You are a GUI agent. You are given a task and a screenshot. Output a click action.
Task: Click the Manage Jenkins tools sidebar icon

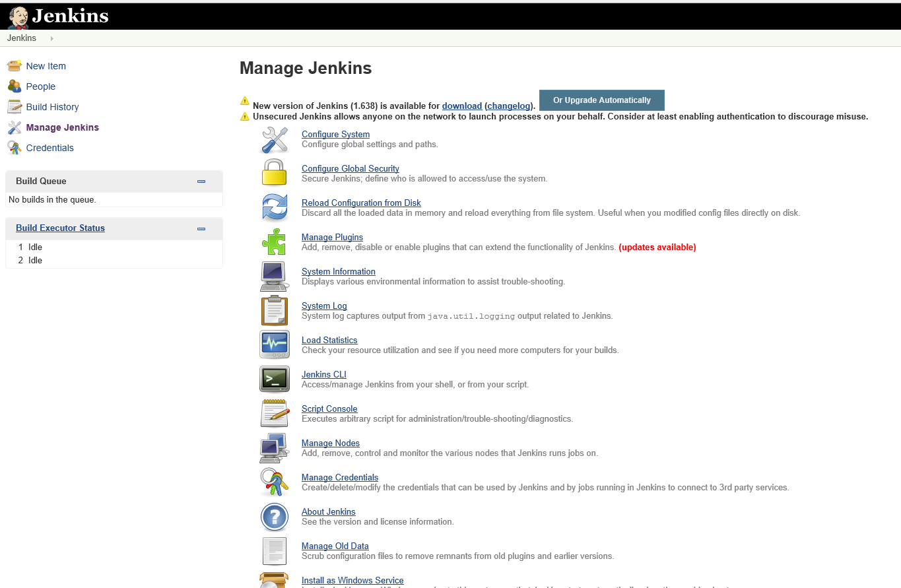tap(15, 127)
